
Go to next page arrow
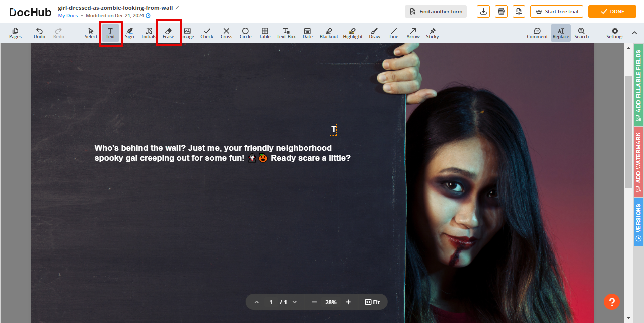[295, 302]
